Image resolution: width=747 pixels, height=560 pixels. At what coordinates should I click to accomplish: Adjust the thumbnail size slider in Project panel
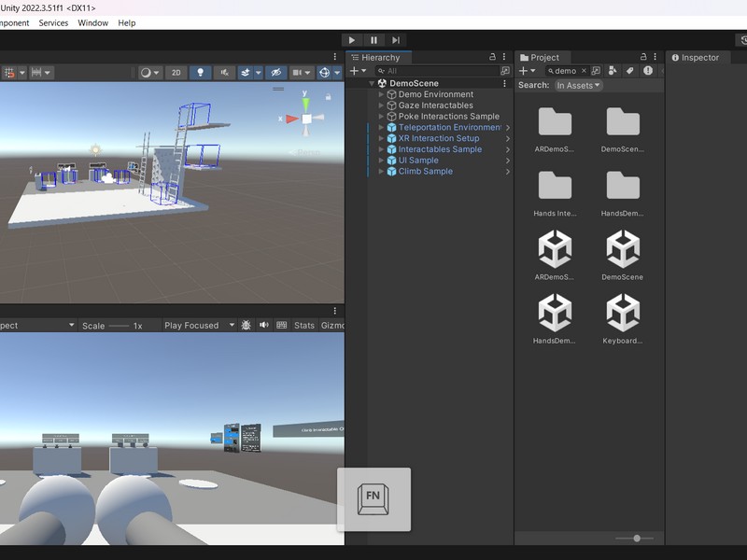[x=638, y=538]
